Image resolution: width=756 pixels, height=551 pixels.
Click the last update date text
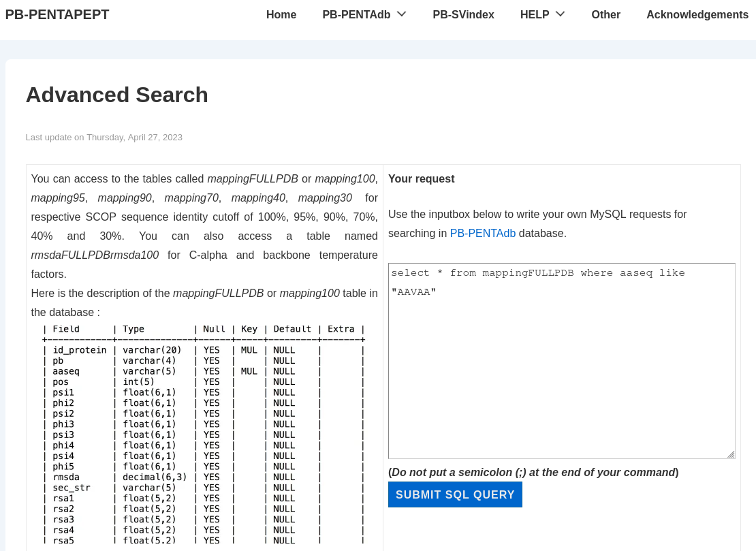point(104,137)
